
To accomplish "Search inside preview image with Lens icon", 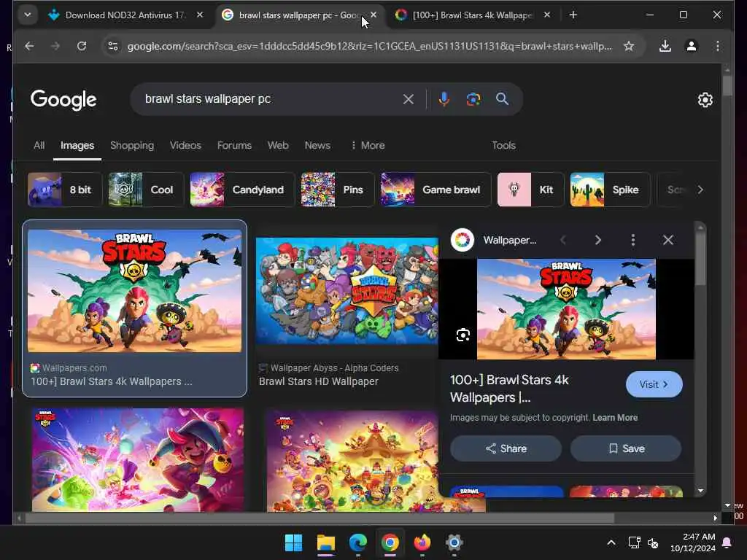I will (x=462, y=335).
